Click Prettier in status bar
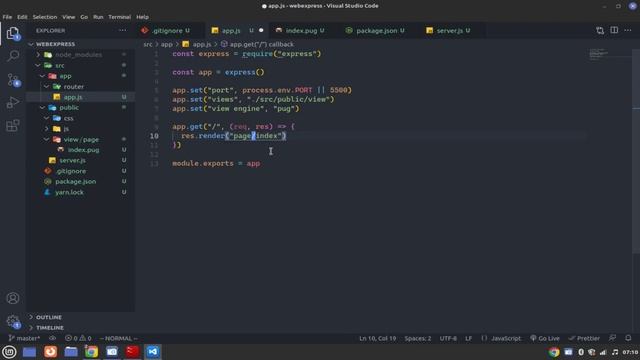Viewport: 640px width, 360px height. (584, 338)
